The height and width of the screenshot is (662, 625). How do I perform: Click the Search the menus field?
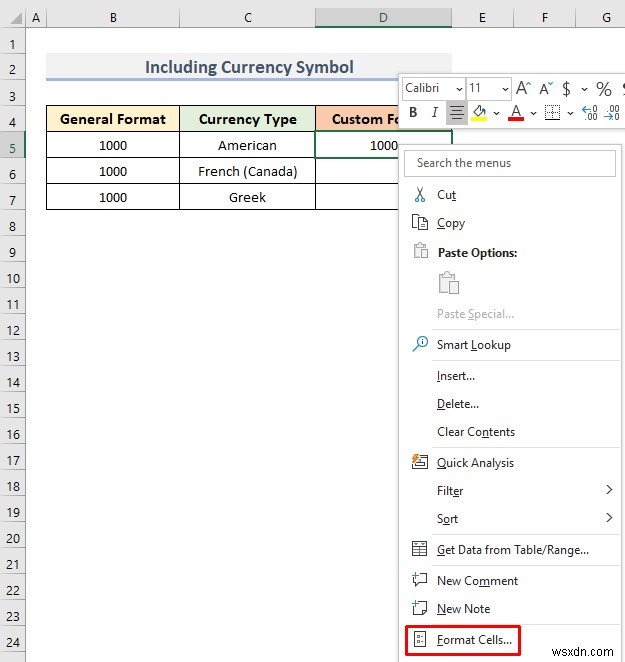[510, 163]
